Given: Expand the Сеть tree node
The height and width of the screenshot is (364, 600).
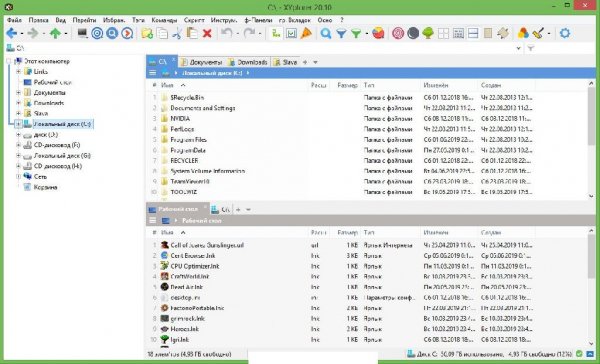Looking at the screenshot, I should coord(18,176).
